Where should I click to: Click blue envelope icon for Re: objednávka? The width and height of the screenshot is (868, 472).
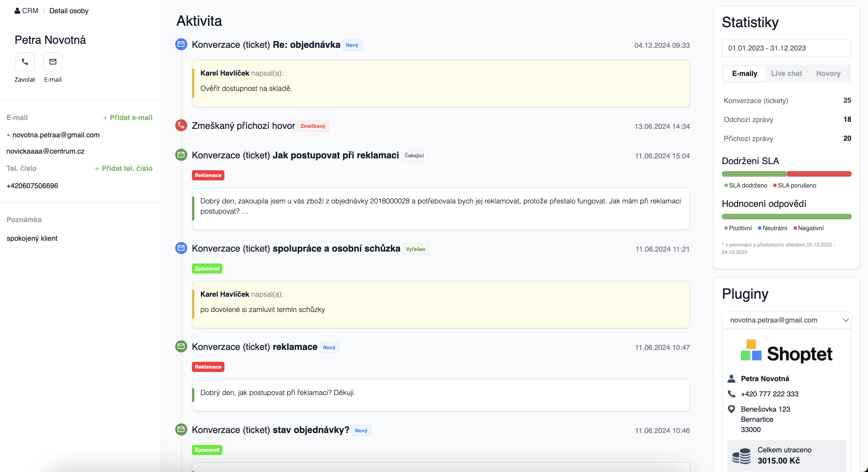[181, 44]
